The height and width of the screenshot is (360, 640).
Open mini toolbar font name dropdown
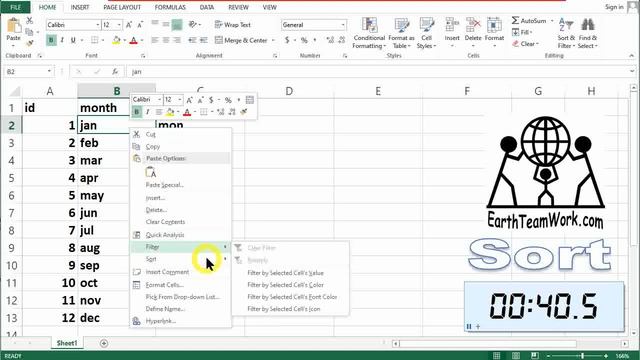pos(159,100)
